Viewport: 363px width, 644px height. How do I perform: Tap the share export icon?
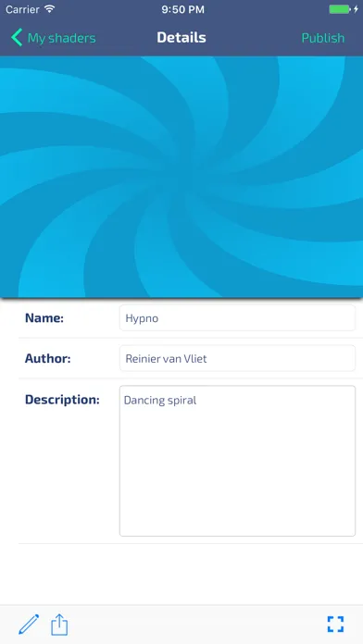(x=59, y=625)
